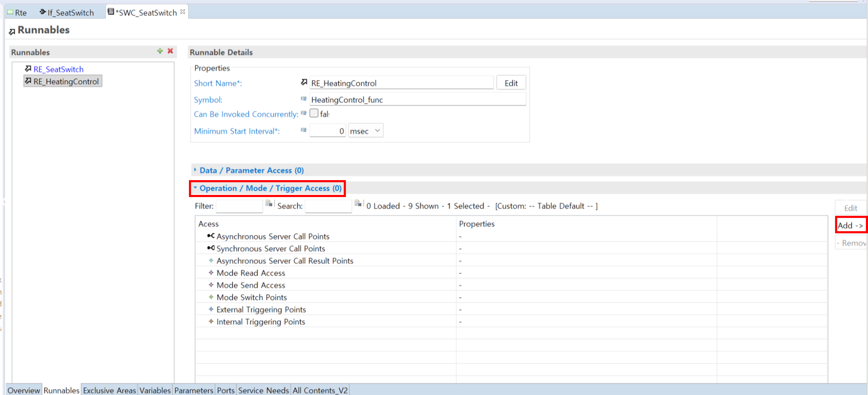Click icon beside Minimum Start Interval field
Screen dimensions: 868x395
click(303, 130)
